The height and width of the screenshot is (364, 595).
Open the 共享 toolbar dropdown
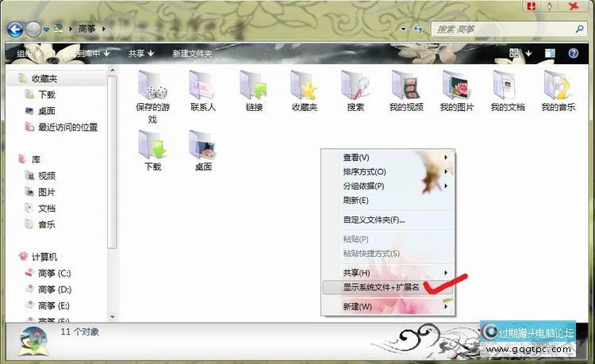click(x=140, y=53)
